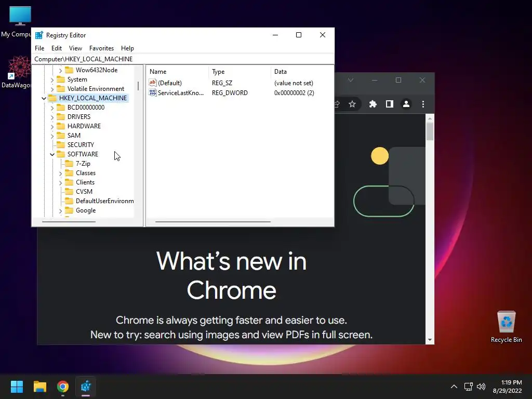Select the SECURITY key

tap(81, 145)
